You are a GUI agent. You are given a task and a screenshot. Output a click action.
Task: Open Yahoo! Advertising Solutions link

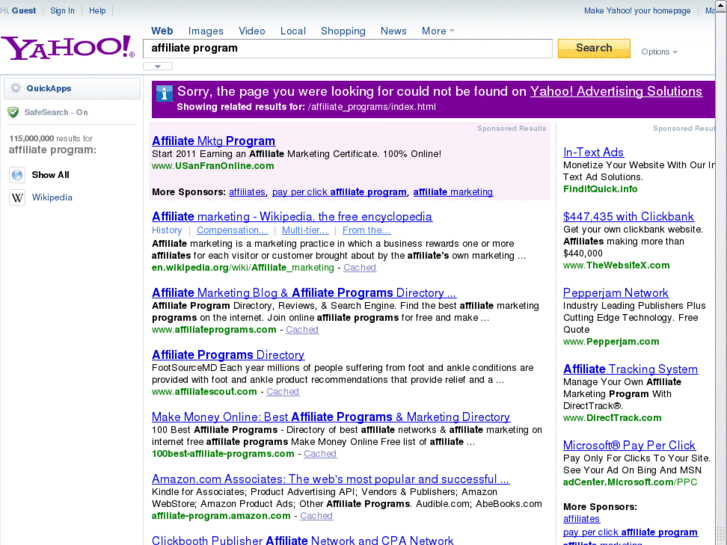pyautogui.click(x=616, y=91)
